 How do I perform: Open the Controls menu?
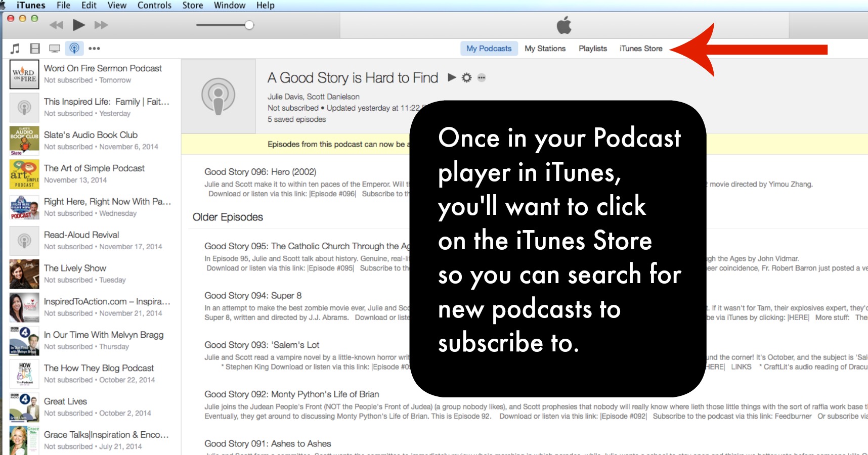(154, 5)
